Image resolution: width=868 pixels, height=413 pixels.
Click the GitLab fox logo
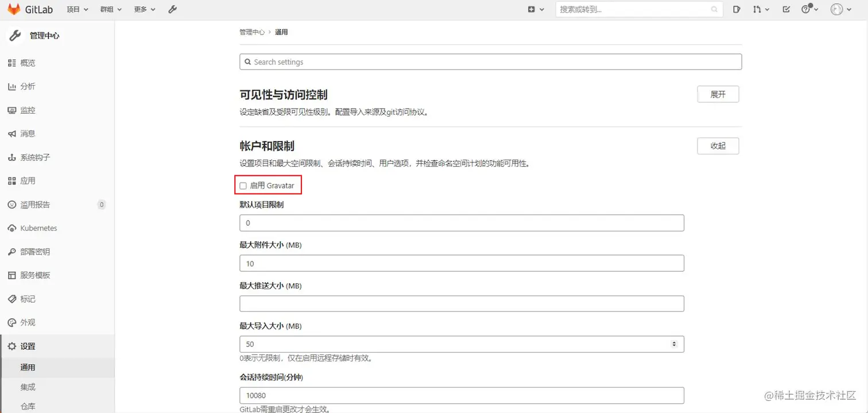[14, 9]
